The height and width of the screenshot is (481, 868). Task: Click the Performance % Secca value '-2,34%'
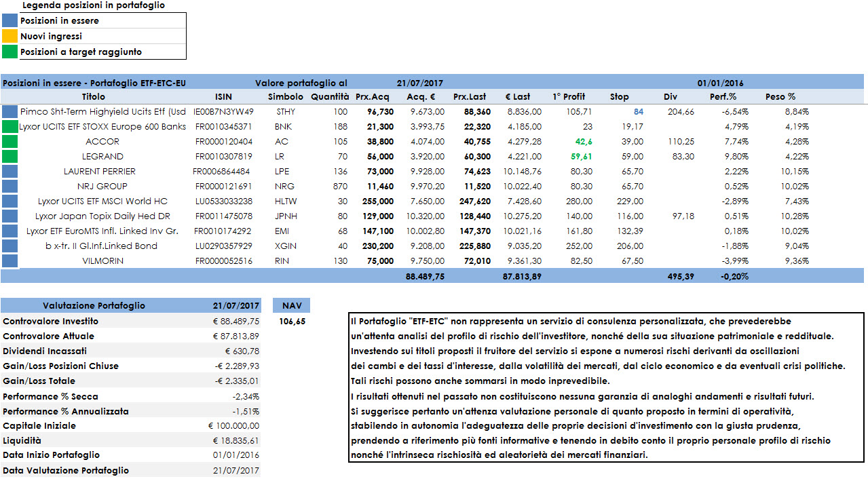[246, 396]
